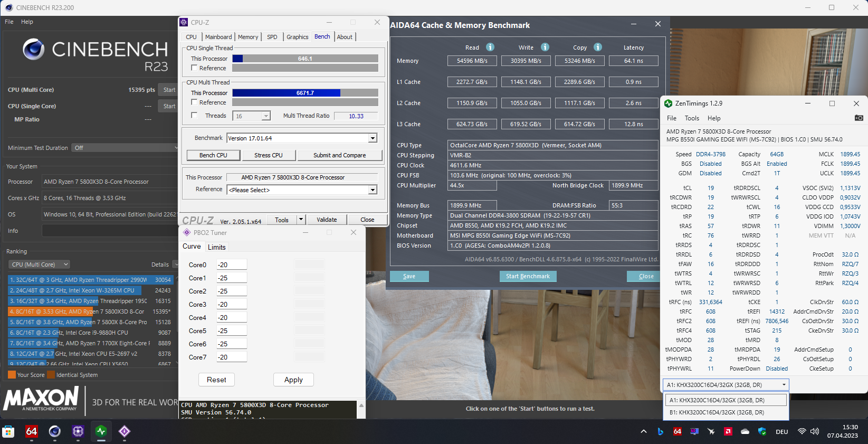The height and width of the screenshot is (444, 868).
Task: Select the Threadripper 2990WX ranking row
Action: point(90,280)
